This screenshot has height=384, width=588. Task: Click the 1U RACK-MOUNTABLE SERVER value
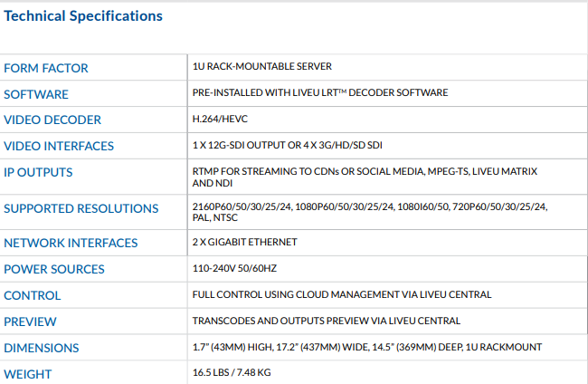[x=262, y=66]
